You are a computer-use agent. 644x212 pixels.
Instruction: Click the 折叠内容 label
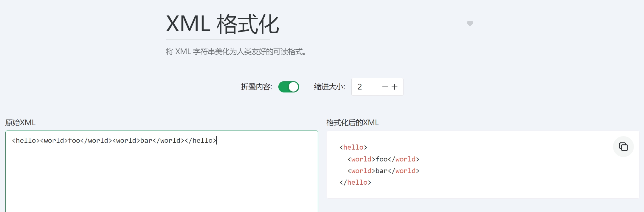256,87
